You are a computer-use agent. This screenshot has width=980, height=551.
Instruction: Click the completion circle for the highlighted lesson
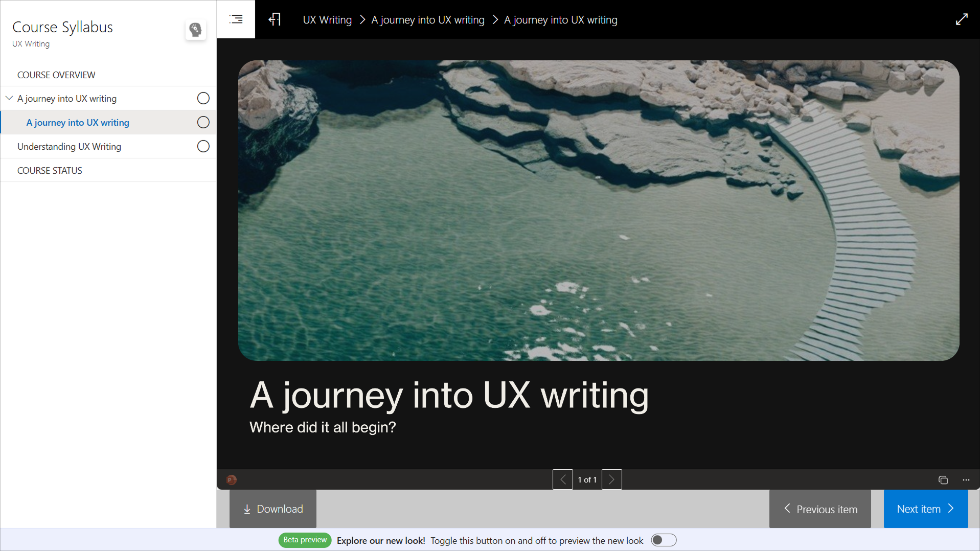click(203, 123)
